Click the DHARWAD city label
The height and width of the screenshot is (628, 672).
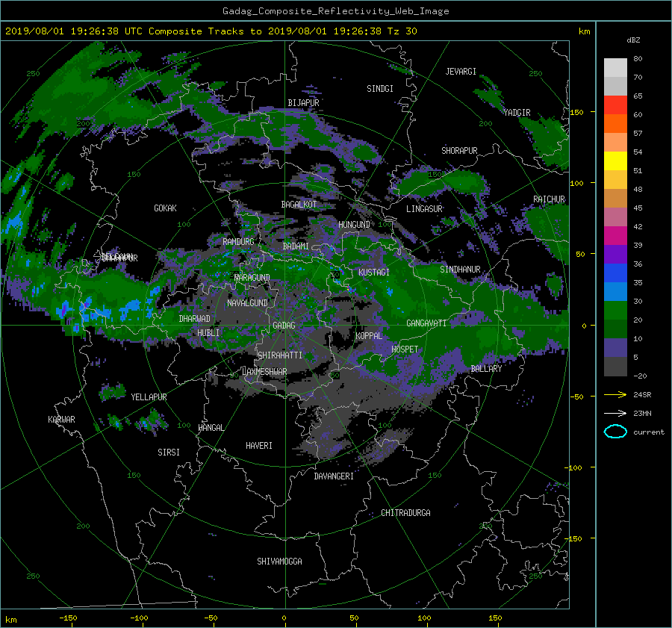195,319
